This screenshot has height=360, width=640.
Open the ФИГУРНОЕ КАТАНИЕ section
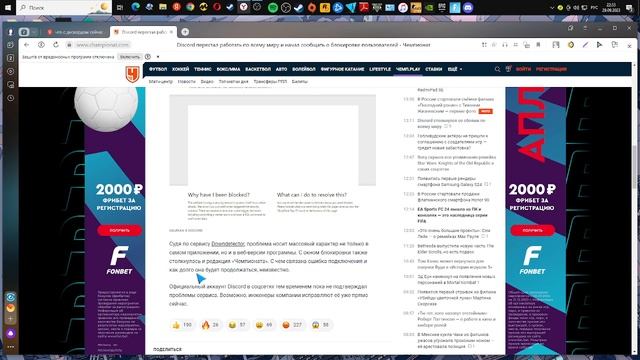[342, 69]
